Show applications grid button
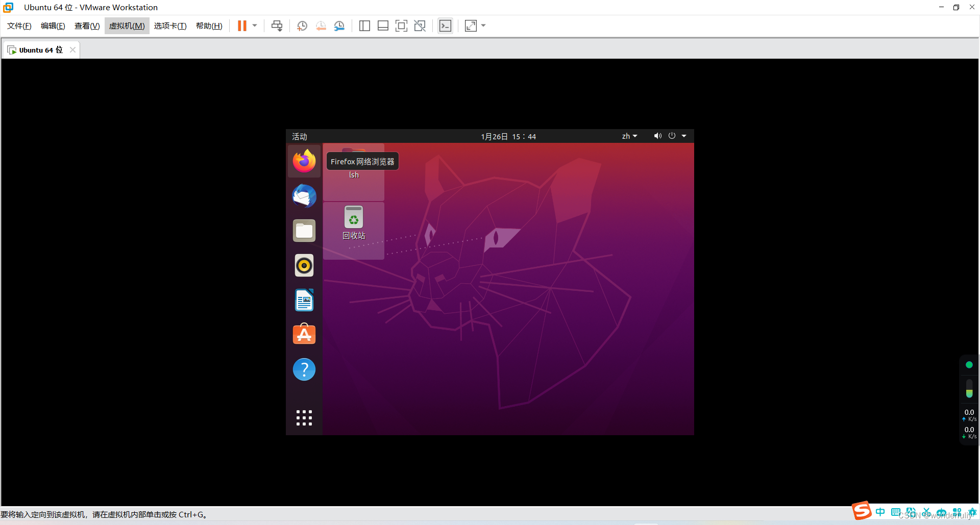980x525 pixels. (x=304, y=418)
